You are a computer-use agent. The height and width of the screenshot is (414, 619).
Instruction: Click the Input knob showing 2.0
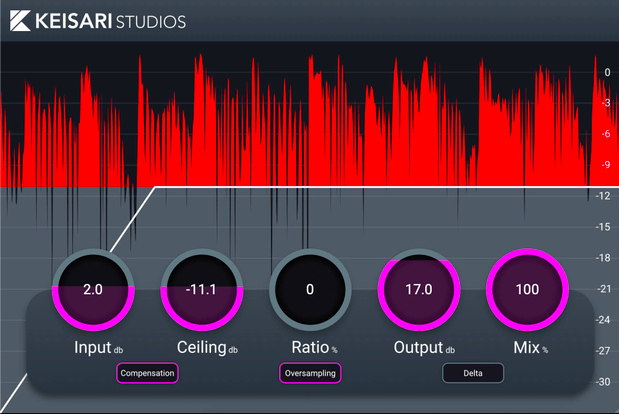tap(93, 290)
